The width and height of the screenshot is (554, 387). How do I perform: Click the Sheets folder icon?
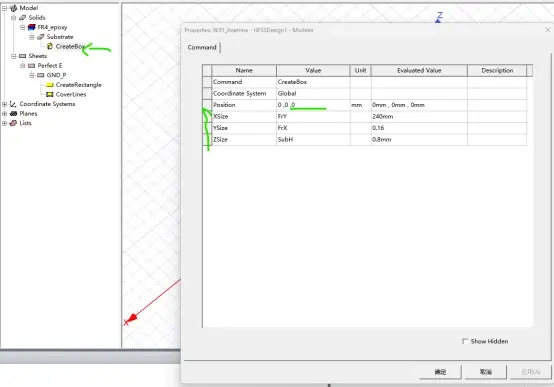pyautogui.click(x=23, y=56)
